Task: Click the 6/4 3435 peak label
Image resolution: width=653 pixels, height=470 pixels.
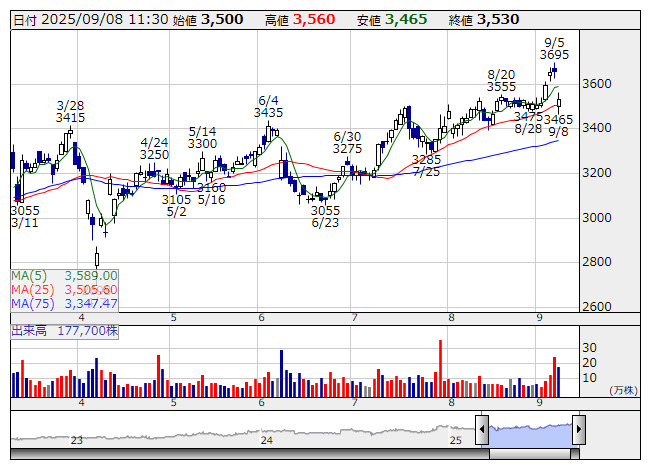Action: pyautogui.click(x=268, y=107)
